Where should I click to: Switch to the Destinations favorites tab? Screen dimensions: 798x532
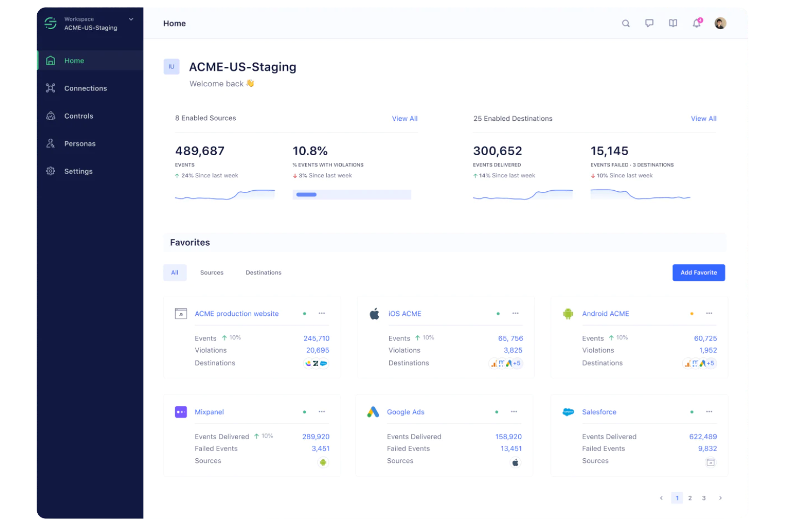(x=263, y=273)
